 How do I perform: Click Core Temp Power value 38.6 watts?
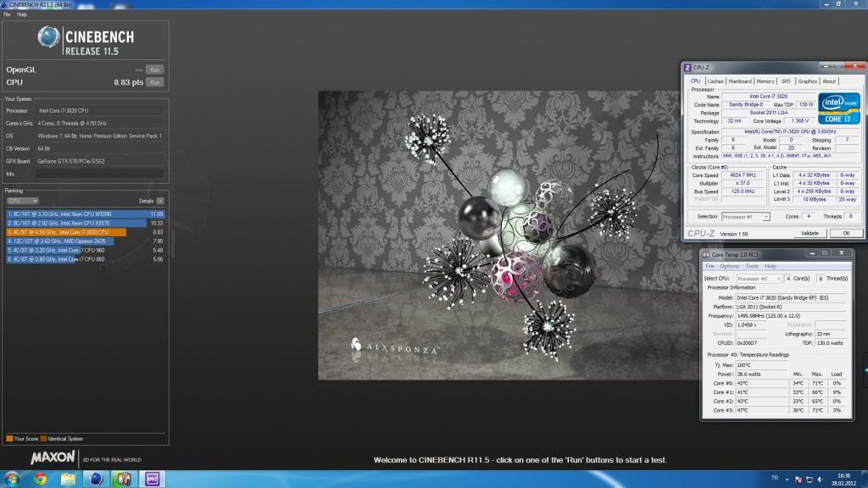(x=762, y=374)
